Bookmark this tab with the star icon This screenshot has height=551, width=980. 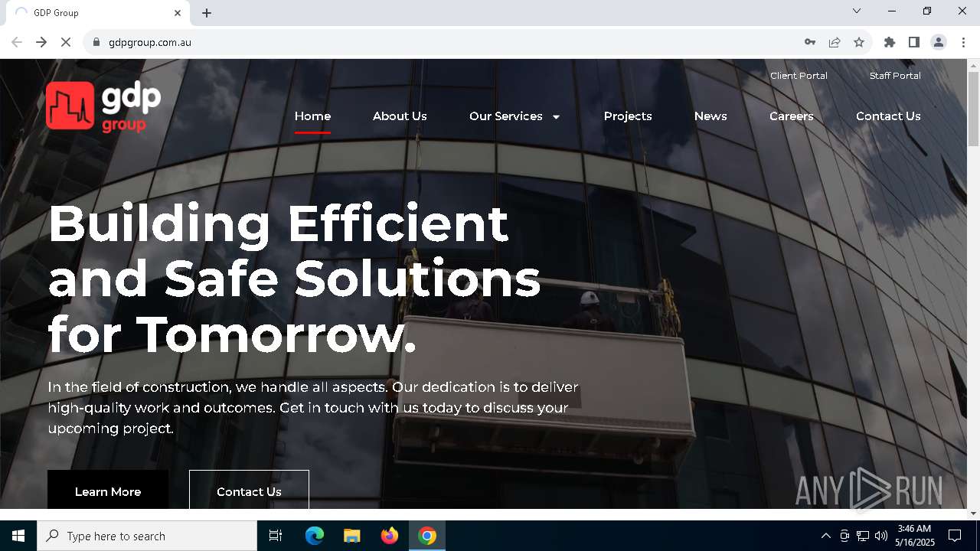click(x=859, y=42)
